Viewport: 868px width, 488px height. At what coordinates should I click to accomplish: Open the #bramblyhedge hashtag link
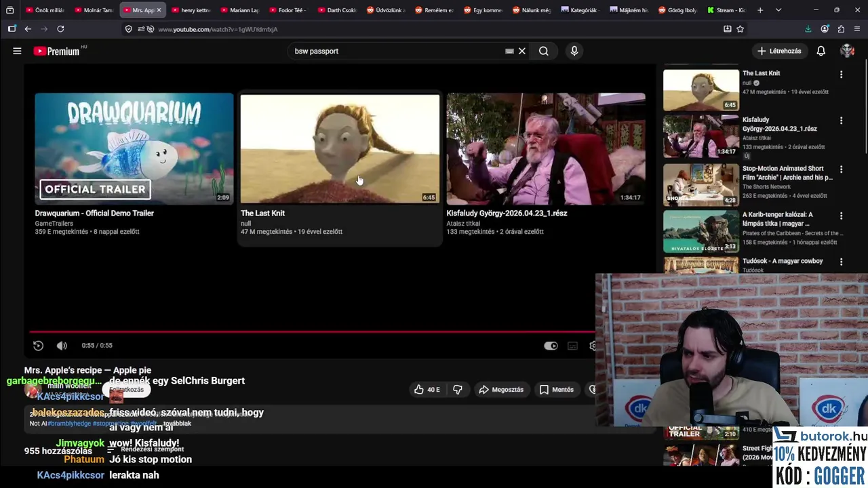(x=69, y=424)
